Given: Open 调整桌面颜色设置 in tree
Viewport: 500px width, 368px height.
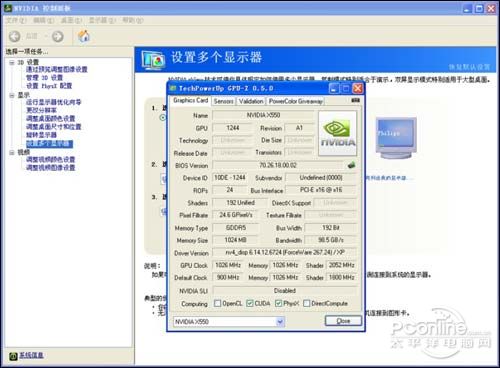Looking at the screenshot, I should (51, 118).
